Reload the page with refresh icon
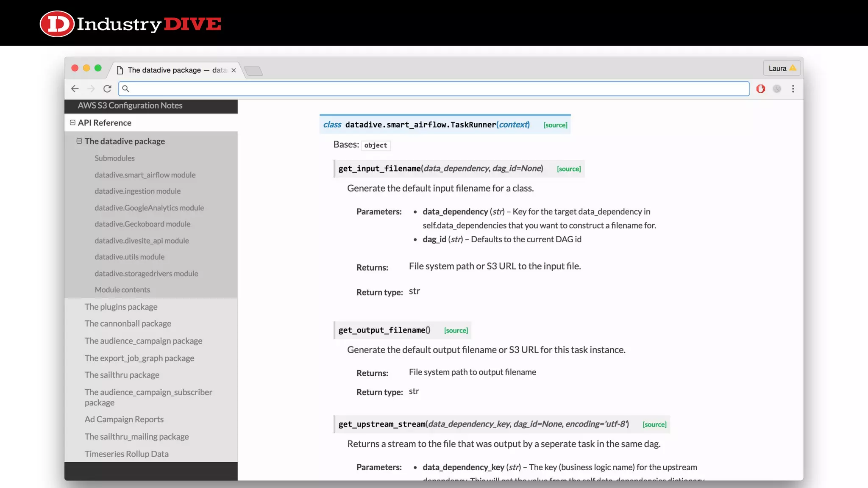This screenshot has height=488, width=868. [107, 89]
